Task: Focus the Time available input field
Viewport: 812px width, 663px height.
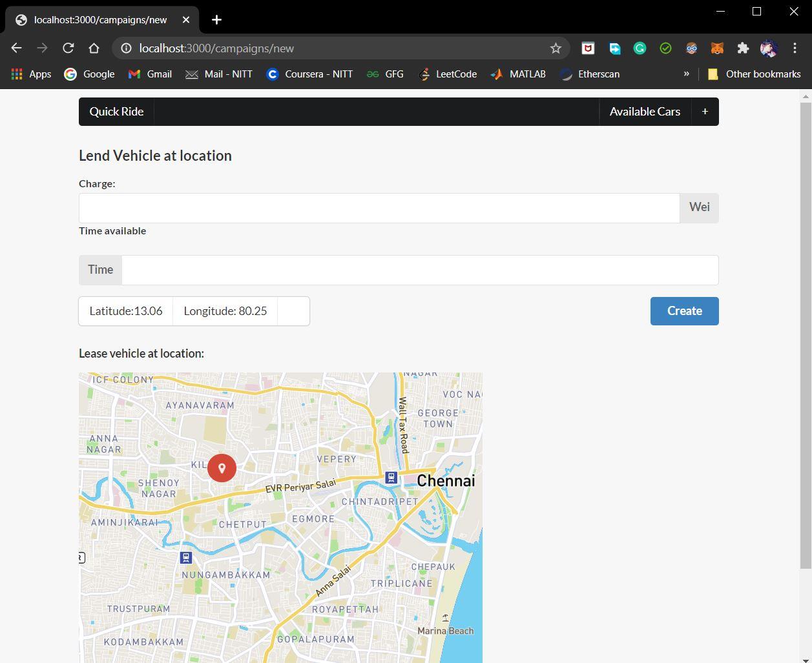Action: coord(420,270)
